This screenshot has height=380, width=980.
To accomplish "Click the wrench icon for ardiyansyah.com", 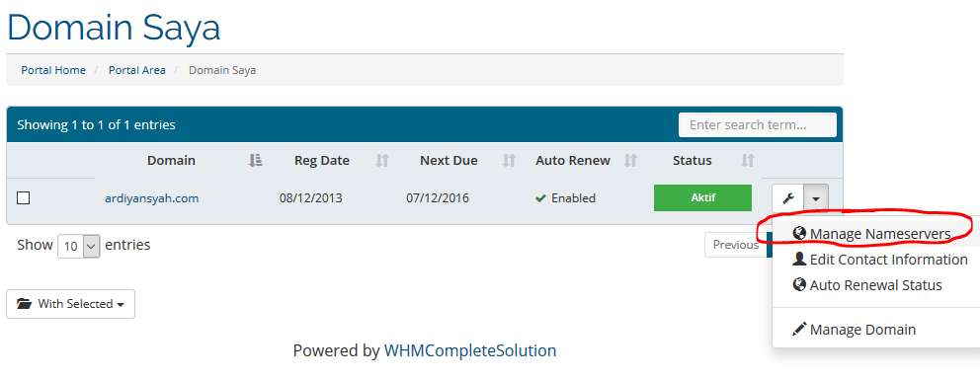I will click(788, 198).
